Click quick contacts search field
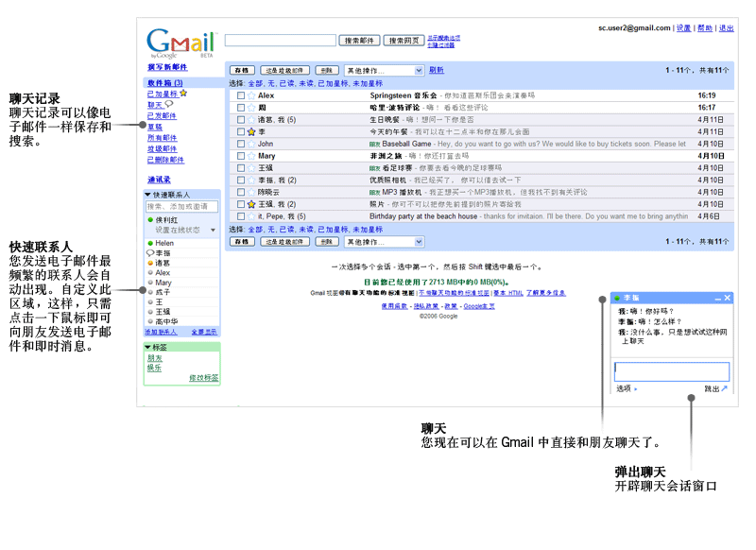756x550 pixels. click(181, 206)
